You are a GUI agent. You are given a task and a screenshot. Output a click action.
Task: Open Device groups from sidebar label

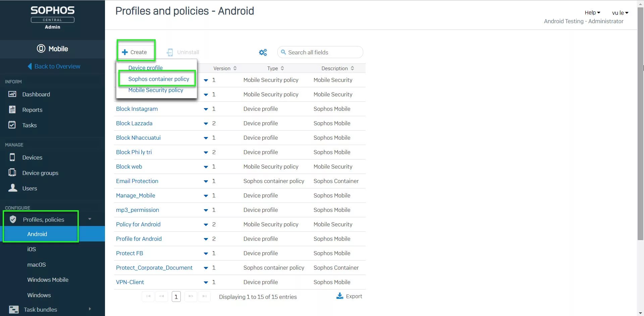coord(40,173)
